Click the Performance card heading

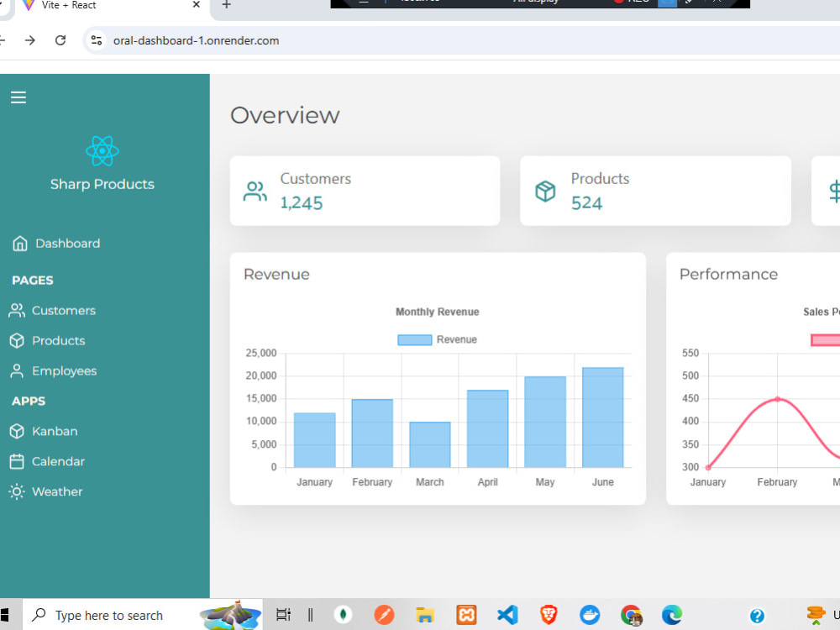click(728, 275)
